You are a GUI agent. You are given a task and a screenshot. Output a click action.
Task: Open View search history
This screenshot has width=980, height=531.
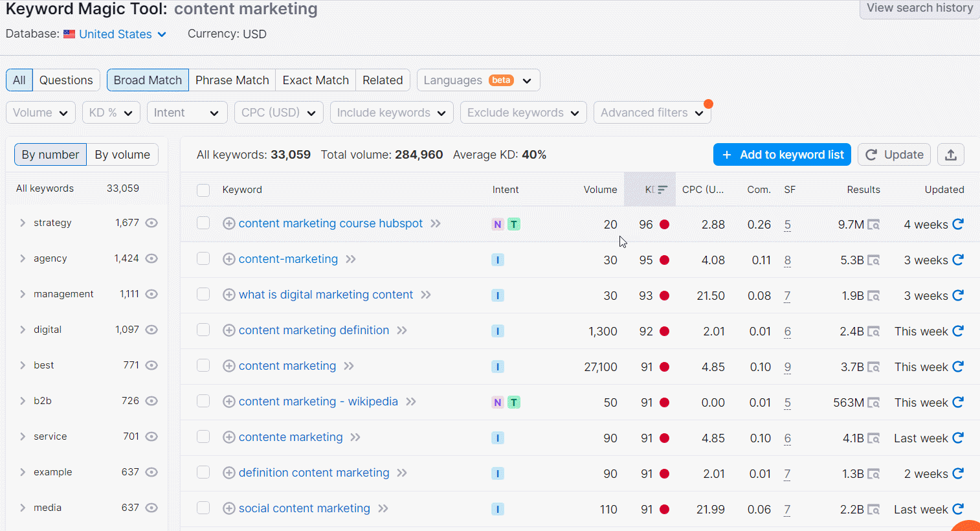(920, 8)
